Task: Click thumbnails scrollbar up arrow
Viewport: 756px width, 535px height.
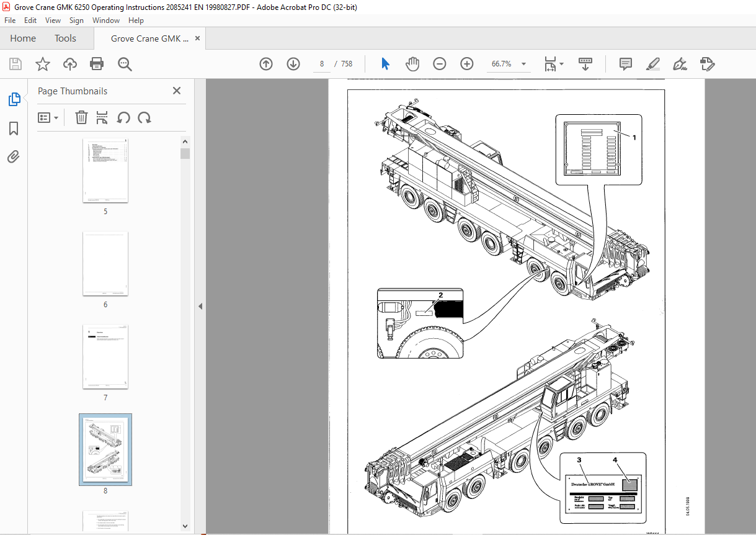Action: pyautogui.click(x=185, y=142)
